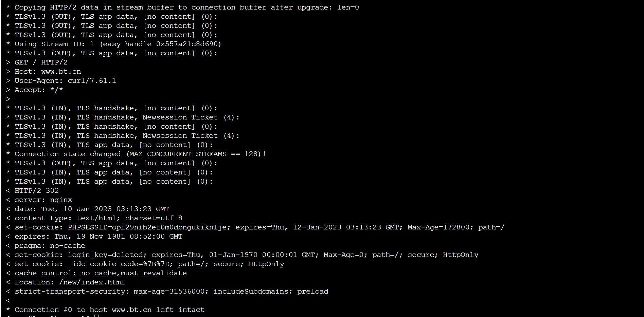Click the /new/index.html location path

pos(92,282)
